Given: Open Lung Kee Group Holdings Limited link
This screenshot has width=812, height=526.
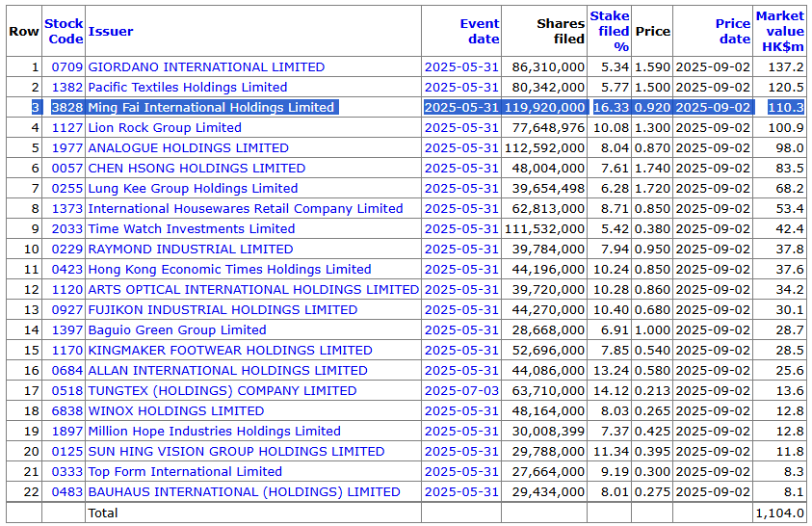Looking at the screenshot, I should coord(193,188).
